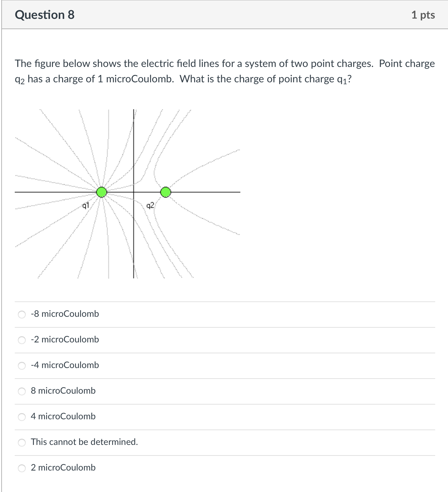Screen dimensions: 448x492
Task: Select the -8 microCoulomb answer option
Action: pyautogui.click(x=22, y=314)
